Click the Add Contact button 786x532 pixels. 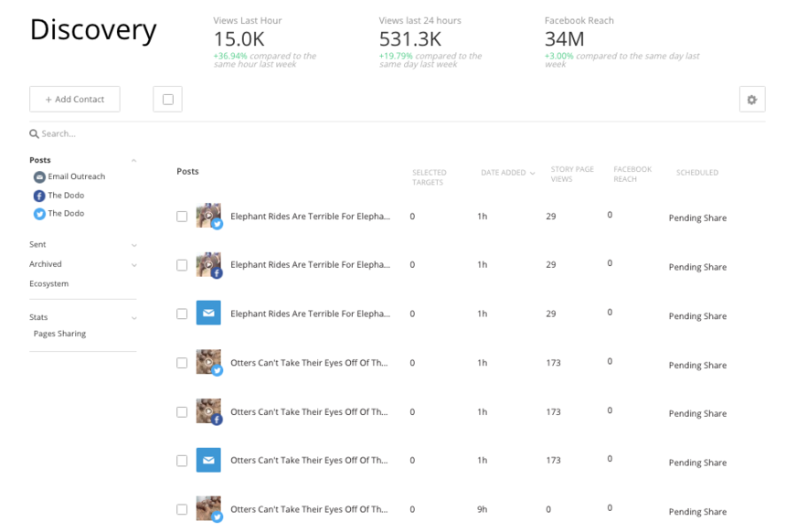coord(75,100)
